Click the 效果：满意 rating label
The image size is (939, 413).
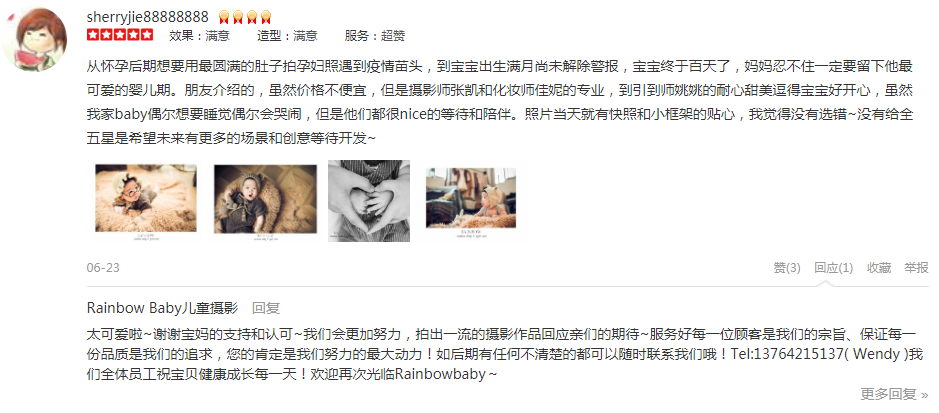point(199,35)
